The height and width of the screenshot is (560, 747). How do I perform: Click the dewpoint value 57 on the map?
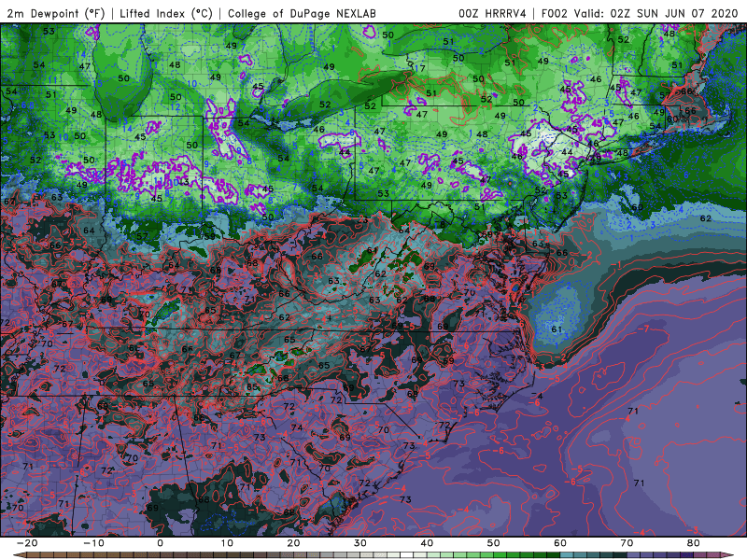[142, 236]
